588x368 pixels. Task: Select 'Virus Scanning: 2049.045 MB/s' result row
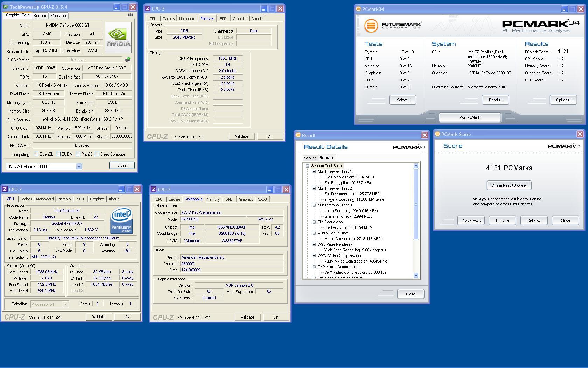[351, 211]
